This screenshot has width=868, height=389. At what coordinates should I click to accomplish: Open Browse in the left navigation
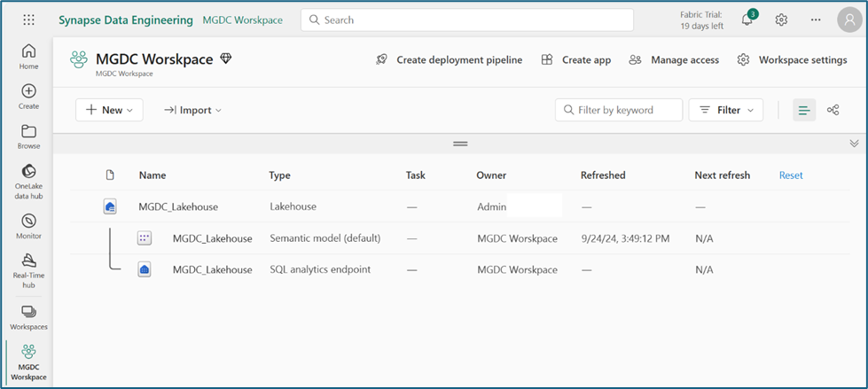click(x=28, y=136)
